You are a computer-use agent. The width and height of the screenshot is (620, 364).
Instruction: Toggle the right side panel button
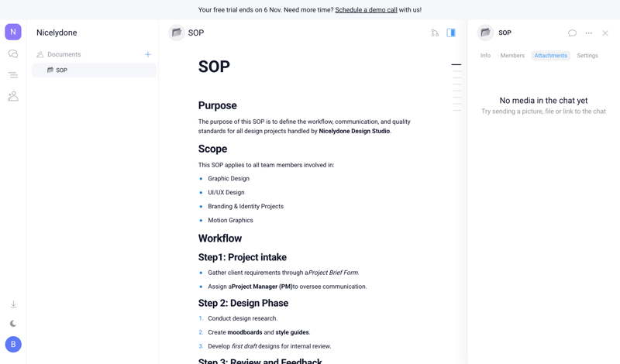click(451, 33)
